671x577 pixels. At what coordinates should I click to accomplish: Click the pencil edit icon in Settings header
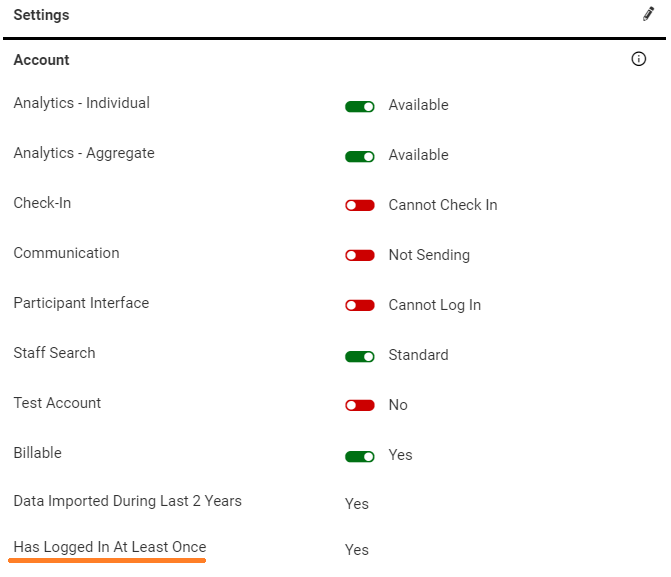[648, 15]
